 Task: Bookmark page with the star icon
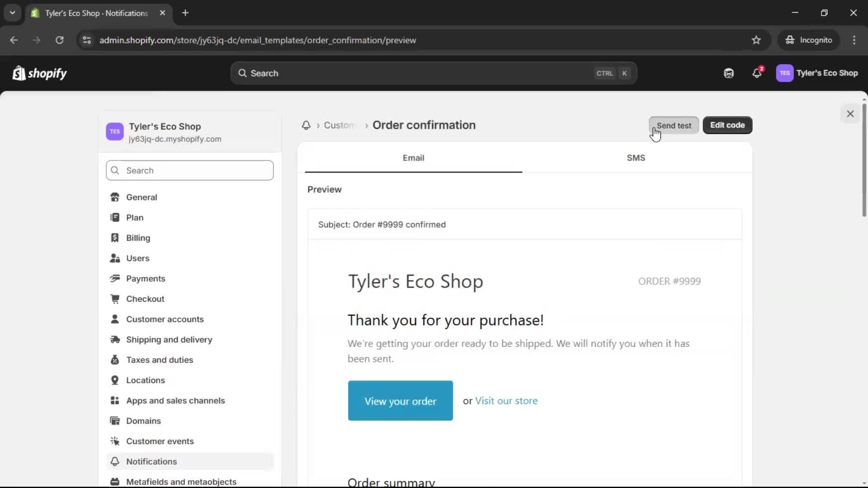click(756, 40)
